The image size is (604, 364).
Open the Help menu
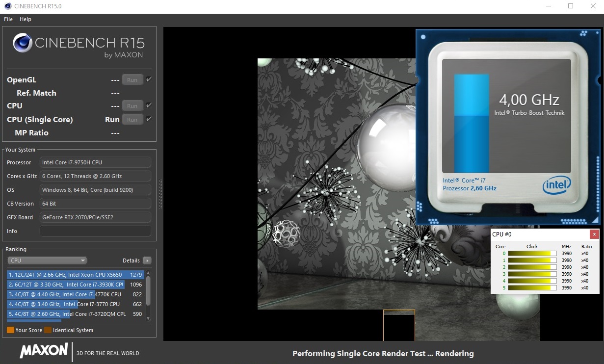click(x=26, y=19)
